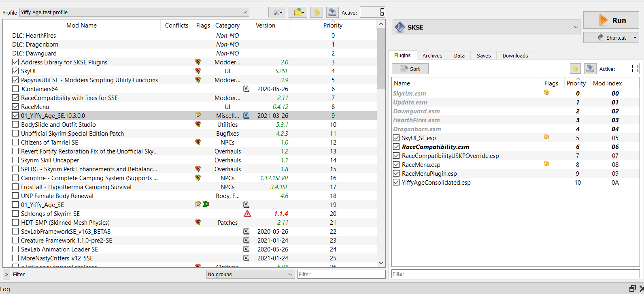Sort mods by Priority column header
Screen dimensions: 644x294
[333, 25]
